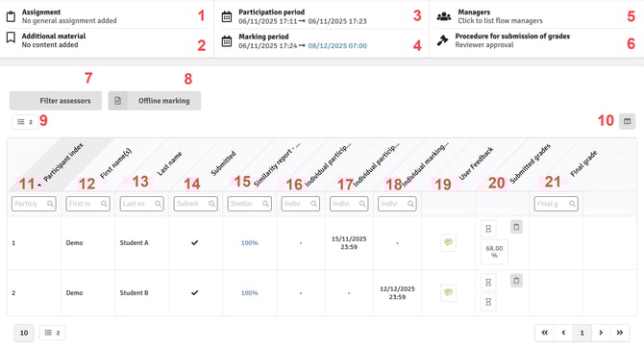Sort by Last name column header
Viewport: 644px width, 348px height.
(169, 163)
